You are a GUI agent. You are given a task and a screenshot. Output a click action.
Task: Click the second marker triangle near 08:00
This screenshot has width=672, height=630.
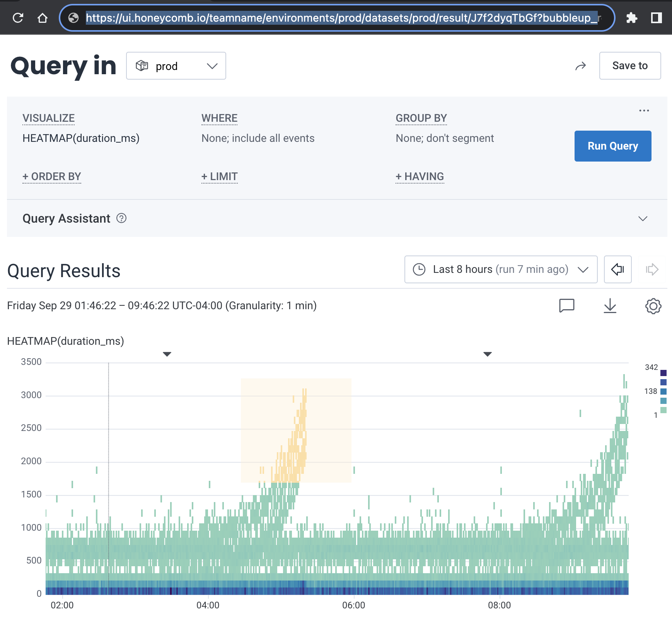click(488, 354)
